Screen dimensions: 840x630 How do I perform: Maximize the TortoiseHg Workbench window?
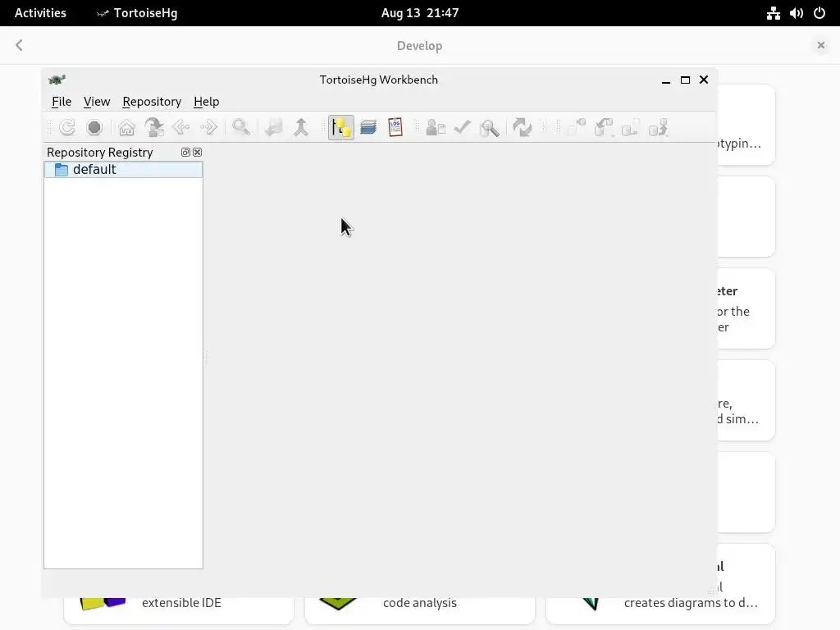pyautogui.click(x=685, y=80)
